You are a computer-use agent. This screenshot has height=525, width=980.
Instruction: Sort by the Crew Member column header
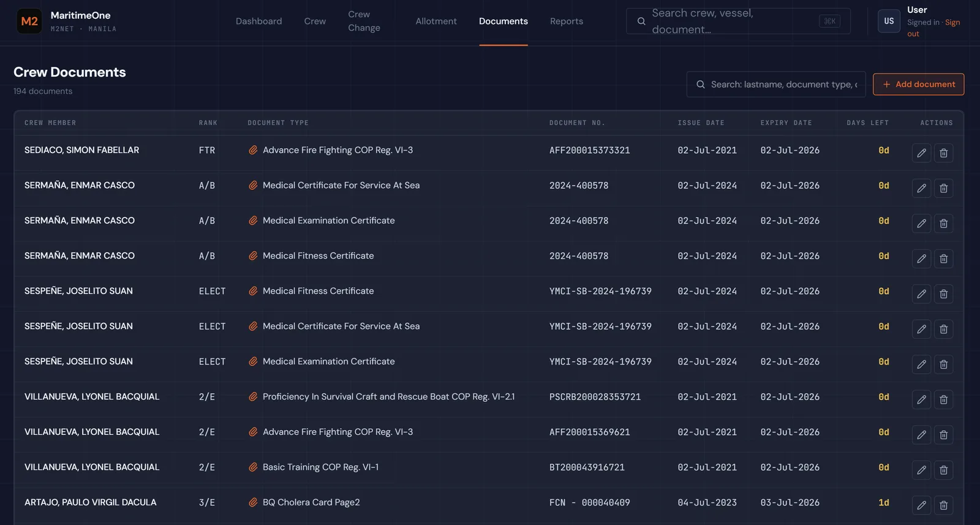50,123
